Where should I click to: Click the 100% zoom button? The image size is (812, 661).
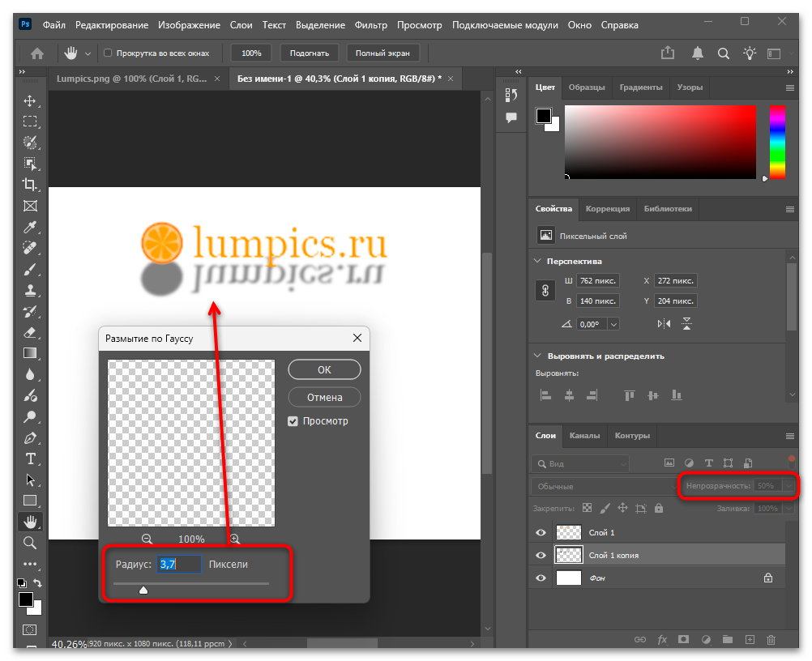pyautogui.click(x=251, y=53)
